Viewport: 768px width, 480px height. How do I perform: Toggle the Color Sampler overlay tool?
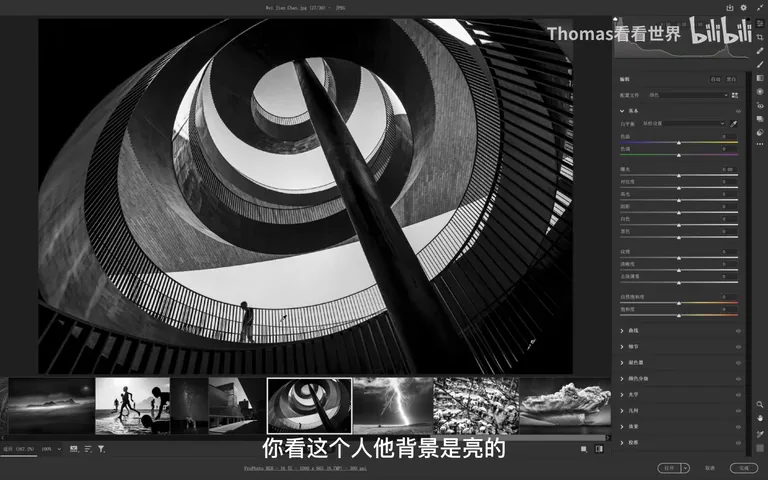click(760, 434)
